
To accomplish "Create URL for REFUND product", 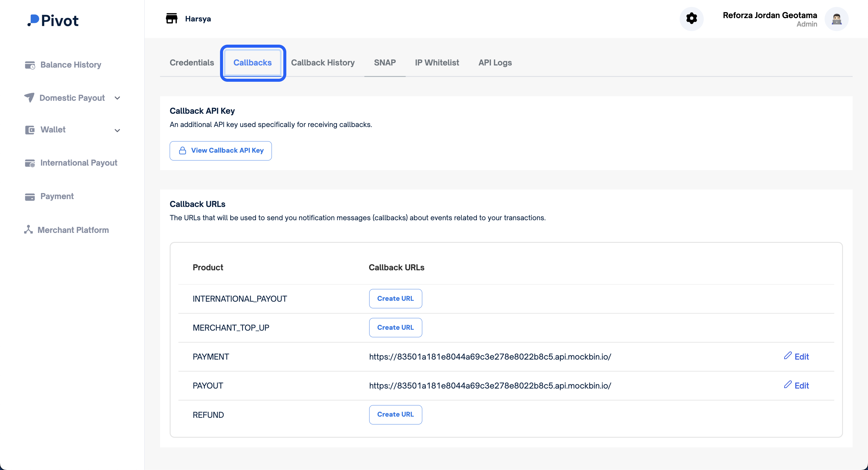I will click(x=395, y=414).
